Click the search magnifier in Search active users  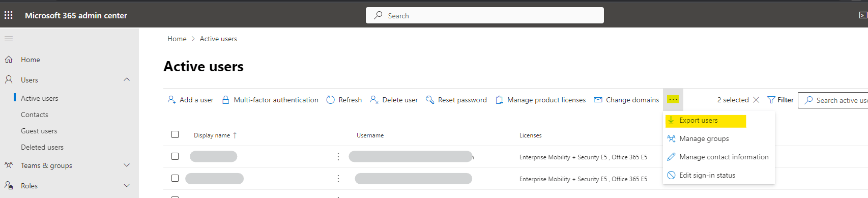coord(808,100)
